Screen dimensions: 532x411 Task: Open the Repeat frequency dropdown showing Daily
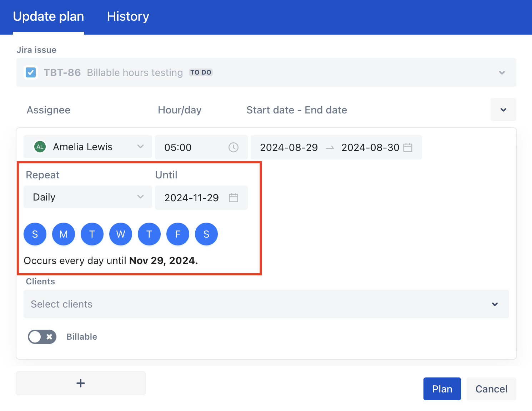[88, 197]
